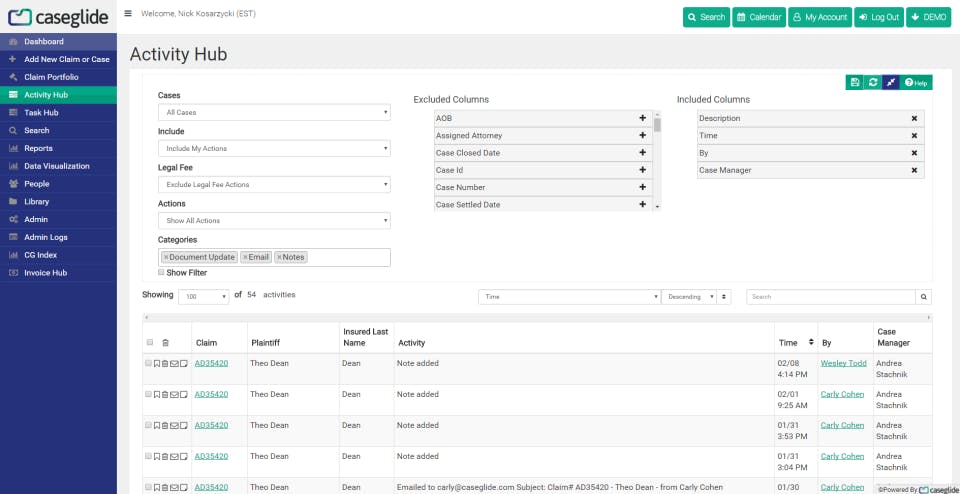This screenshot has width=960, height=494.
Task: Click the search magnifier button beside the search box
Action: coord(924,297)
